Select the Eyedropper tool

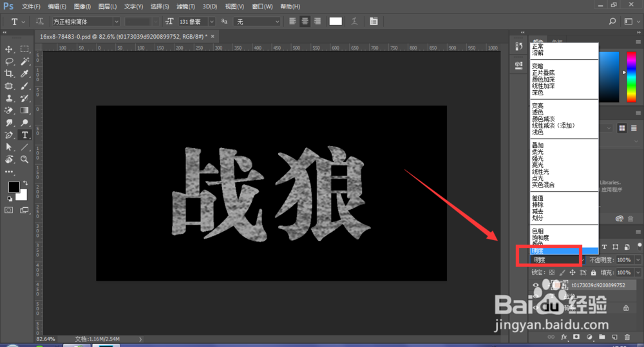[x=24, y=73]
